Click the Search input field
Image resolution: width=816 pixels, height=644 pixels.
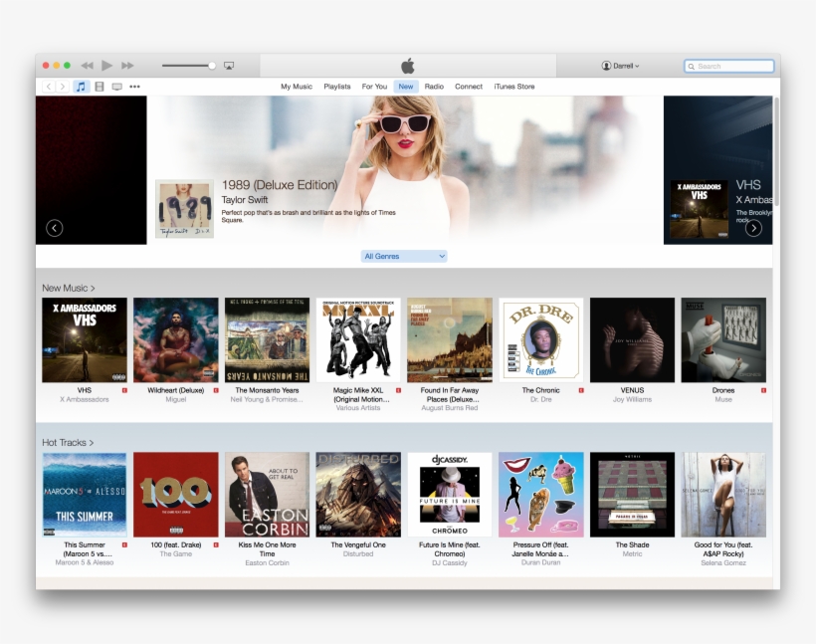click(733, 66)
